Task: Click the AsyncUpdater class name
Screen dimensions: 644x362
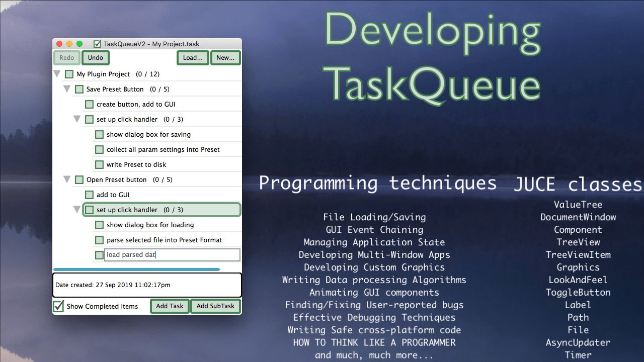Action: click(578, 343)
